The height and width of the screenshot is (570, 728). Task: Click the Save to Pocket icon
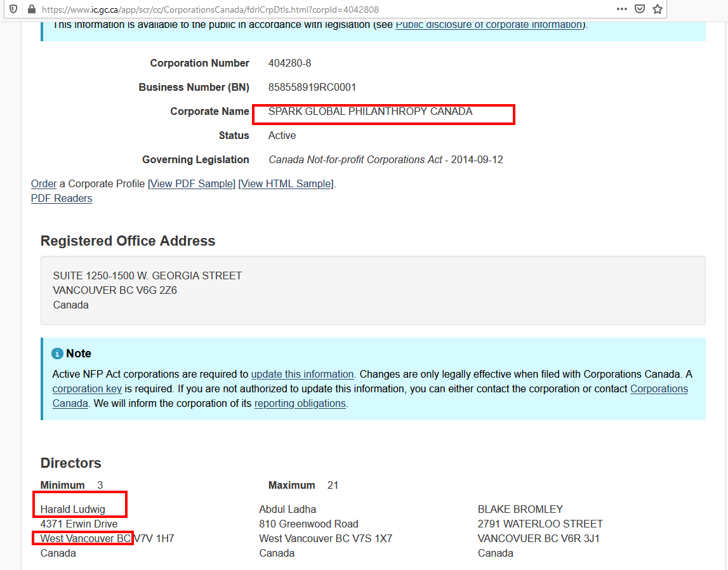(640, 10)
